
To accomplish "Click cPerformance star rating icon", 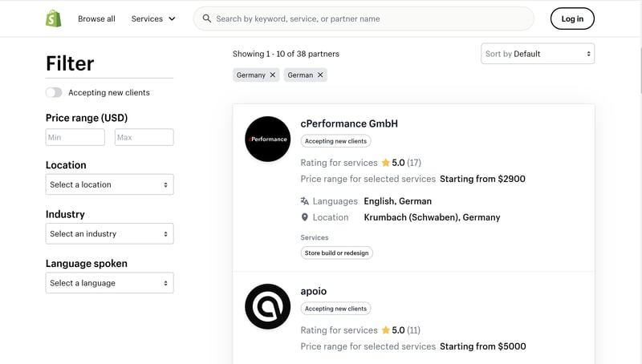I will [385, 163].
